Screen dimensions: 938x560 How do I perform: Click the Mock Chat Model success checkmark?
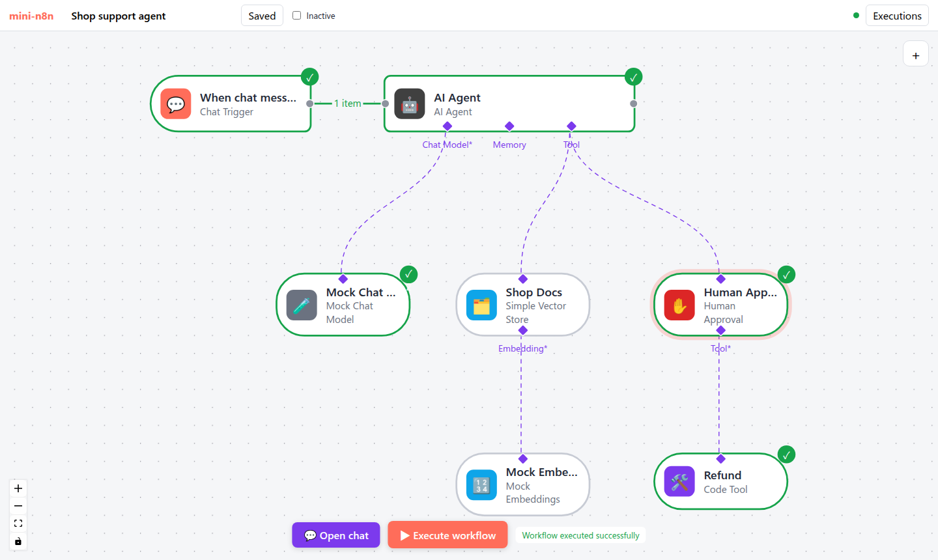(x=408, y=274)
